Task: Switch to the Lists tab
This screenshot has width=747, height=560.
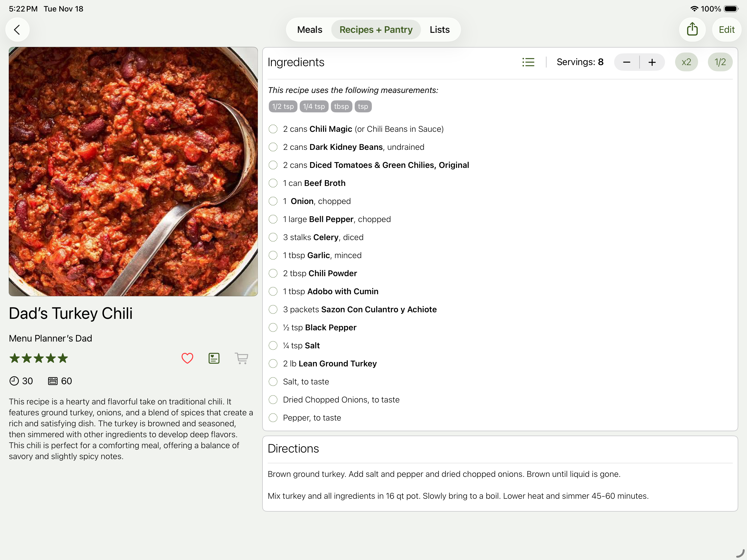Action: tap(439, 30)
